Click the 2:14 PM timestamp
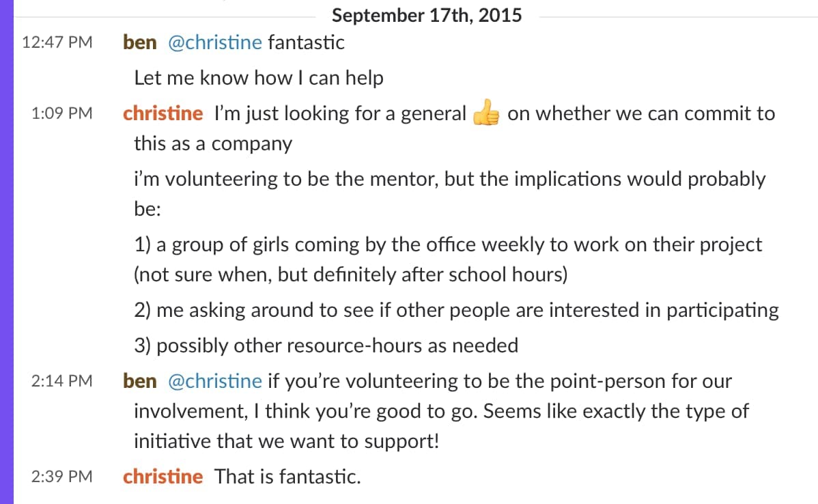 tap(61, 381)
